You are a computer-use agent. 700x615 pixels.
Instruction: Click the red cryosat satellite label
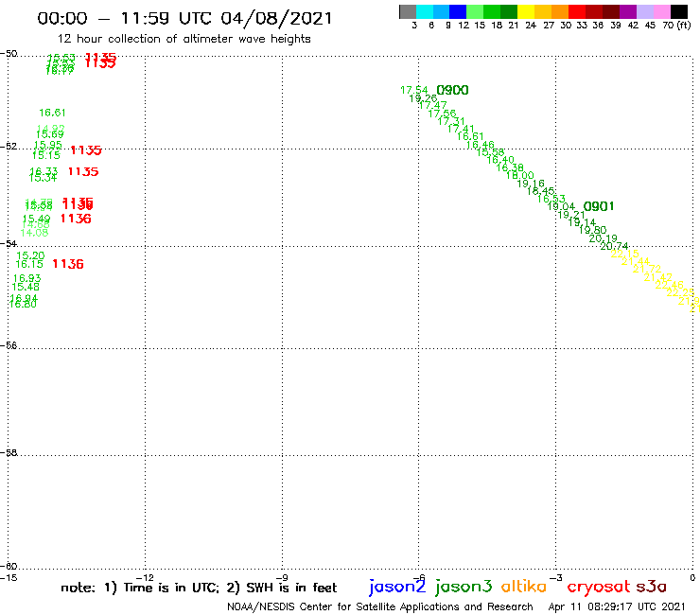click(598, 587)
